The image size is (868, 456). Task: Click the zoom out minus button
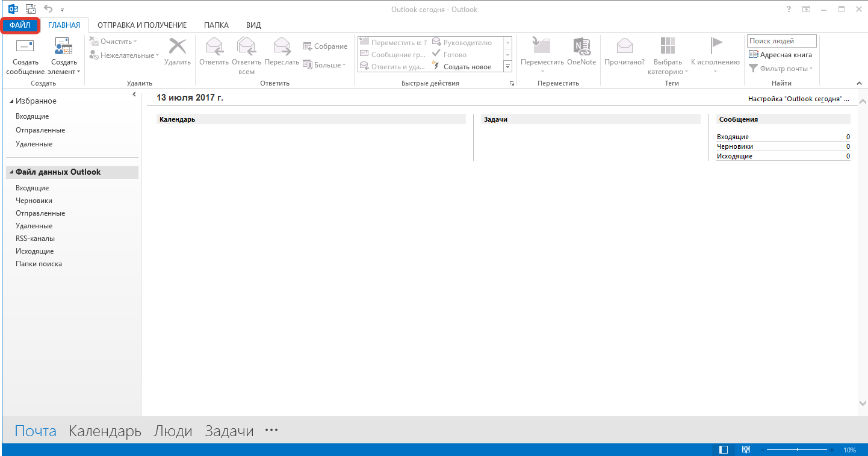click(x=761, y=450)
